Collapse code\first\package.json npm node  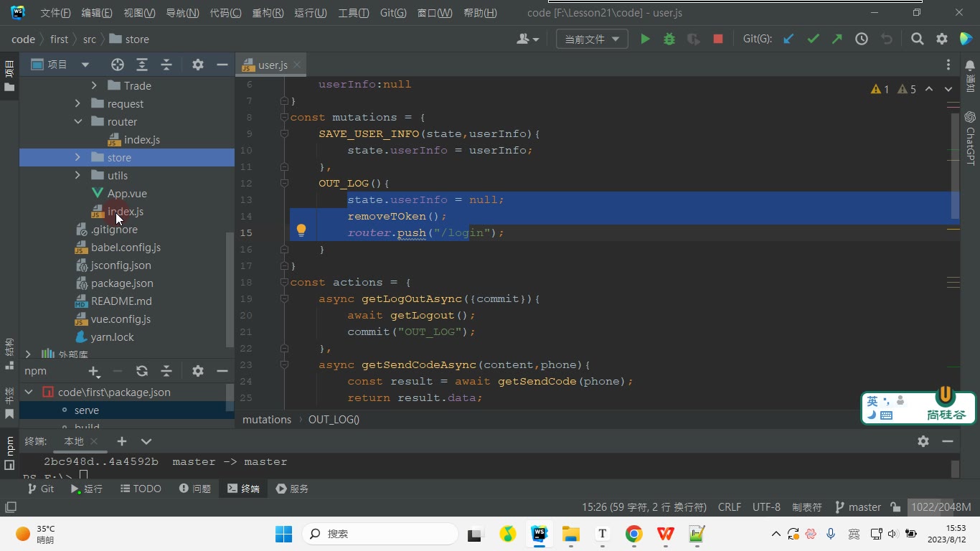(29, 392)
